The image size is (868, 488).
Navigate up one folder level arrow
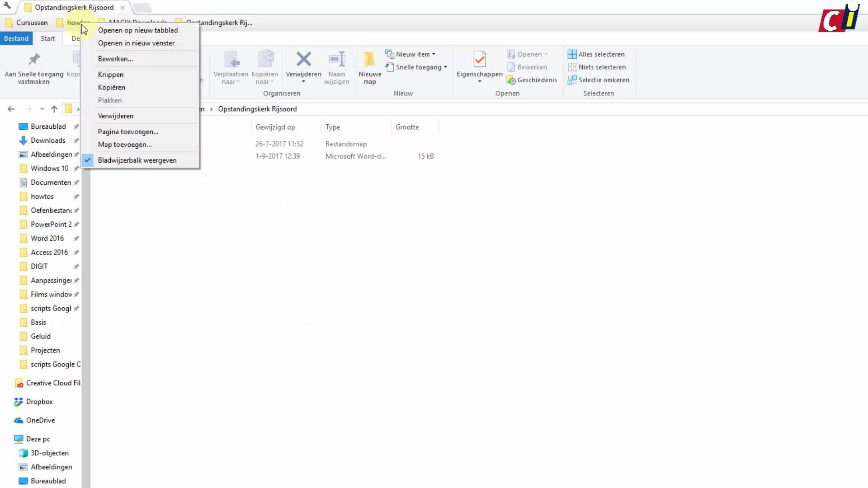coord(54,109)
